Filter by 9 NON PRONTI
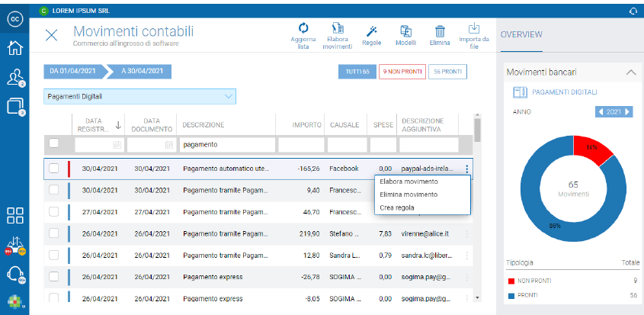 click(x=402, y=72)
